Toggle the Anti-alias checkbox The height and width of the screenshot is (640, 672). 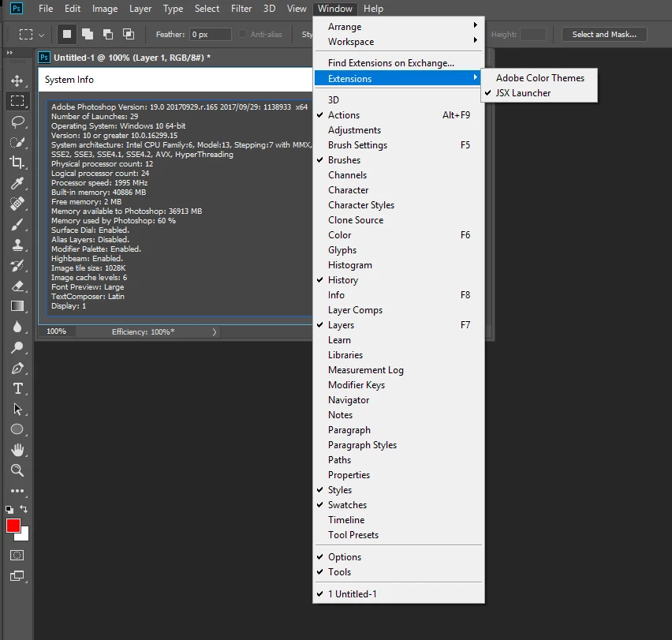[x=243, y=34]
